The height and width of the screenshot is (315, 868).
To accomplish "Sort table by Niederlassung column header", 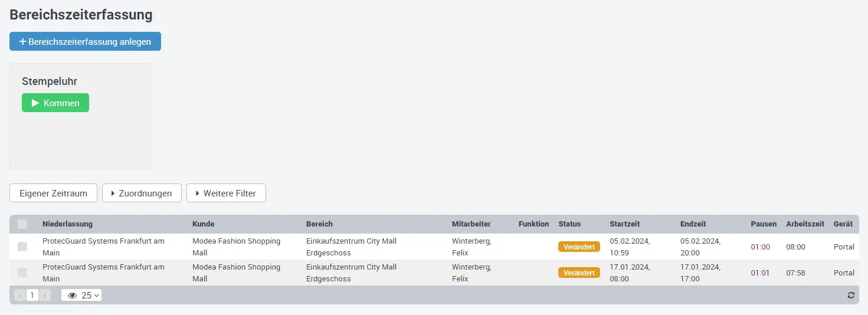I will coord(67,224).
